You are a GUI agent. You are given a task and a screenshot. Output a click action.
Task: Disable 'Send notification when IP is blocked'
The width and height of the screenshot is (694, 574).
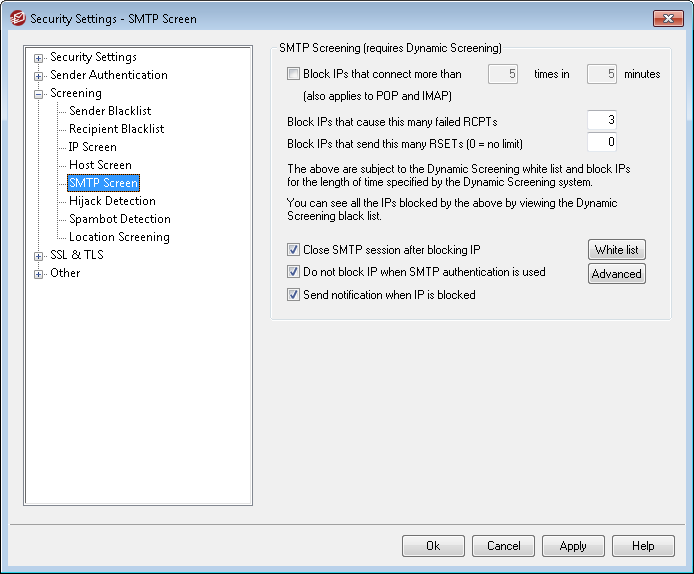click(x=293, y=295)
